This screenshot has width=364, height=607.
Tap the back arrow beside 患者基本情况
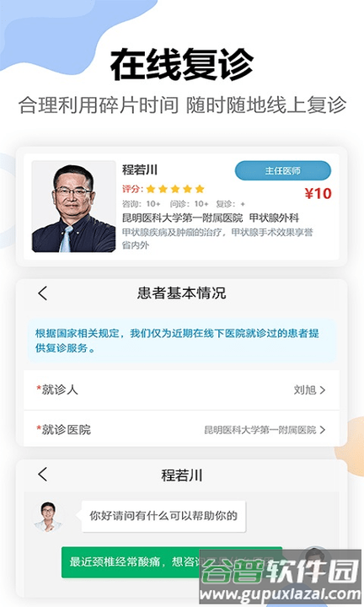pos(42,293)
